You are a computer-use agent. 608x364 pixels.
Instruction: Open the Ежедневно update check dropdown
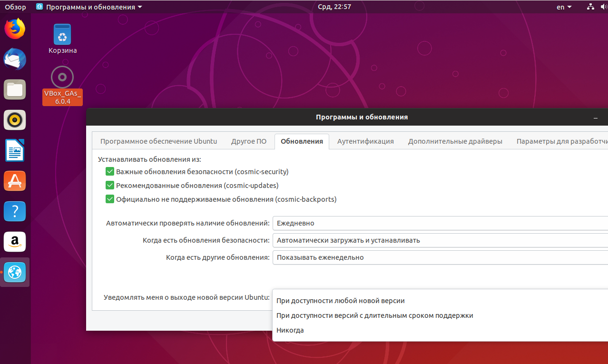[440, 223]
